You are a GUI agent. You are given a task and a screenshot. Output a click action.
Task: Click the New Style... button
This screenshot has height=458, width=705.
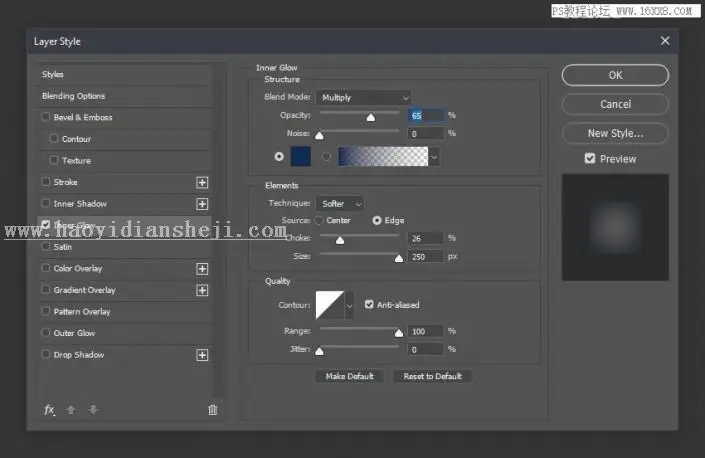615,133
